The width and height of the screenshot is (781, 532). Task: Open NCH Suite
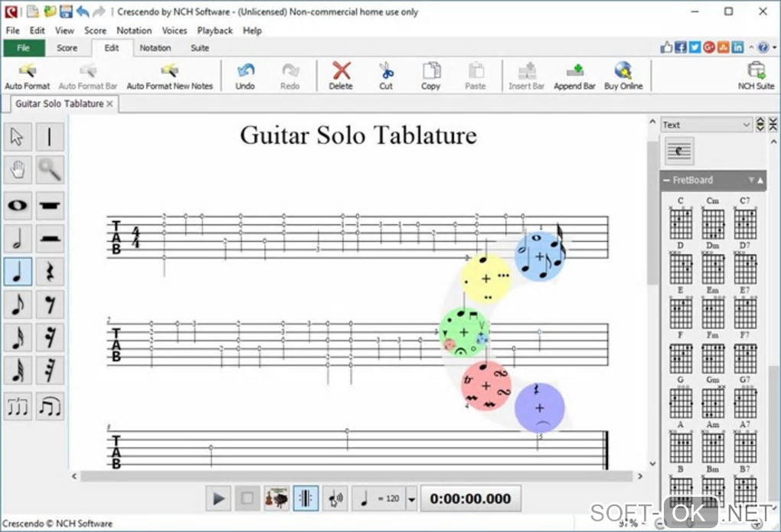click(756, 77)
